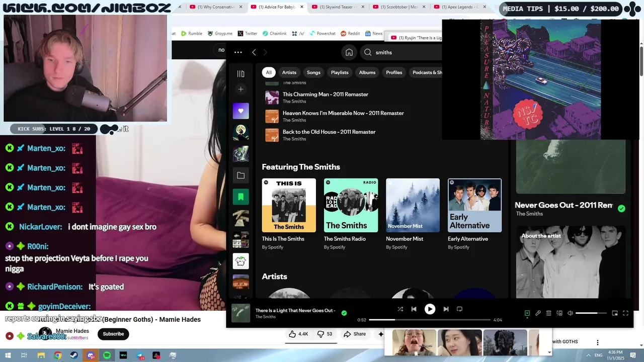Open The Smiths Radio playlist card
Screen dimensions: 644x362
click(351, 214)
